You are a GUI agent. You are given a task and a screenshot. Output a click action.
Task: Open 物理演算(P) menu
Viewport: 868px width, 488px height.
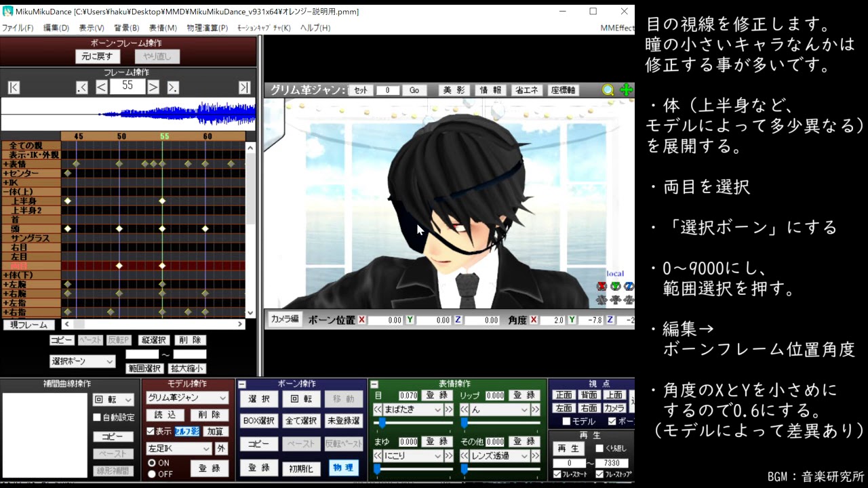point(208,28)
